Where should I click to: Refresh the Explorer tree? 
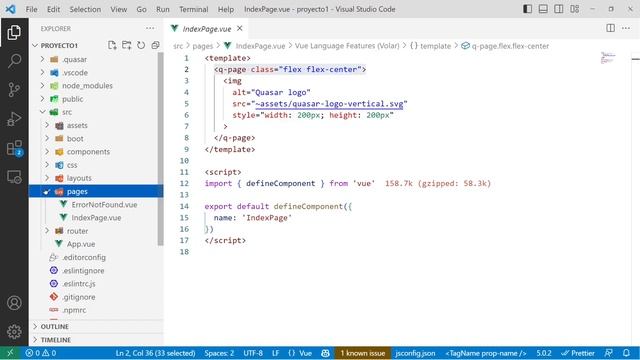pyautogui.click(x=141, y=45)
